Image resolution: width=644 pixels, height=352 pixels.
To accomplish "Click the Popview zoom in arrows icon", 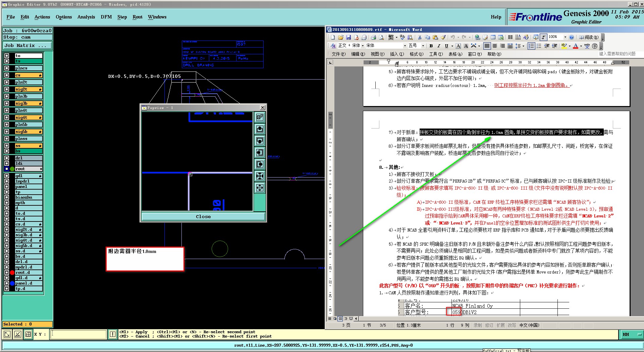I will pos(260,176).
